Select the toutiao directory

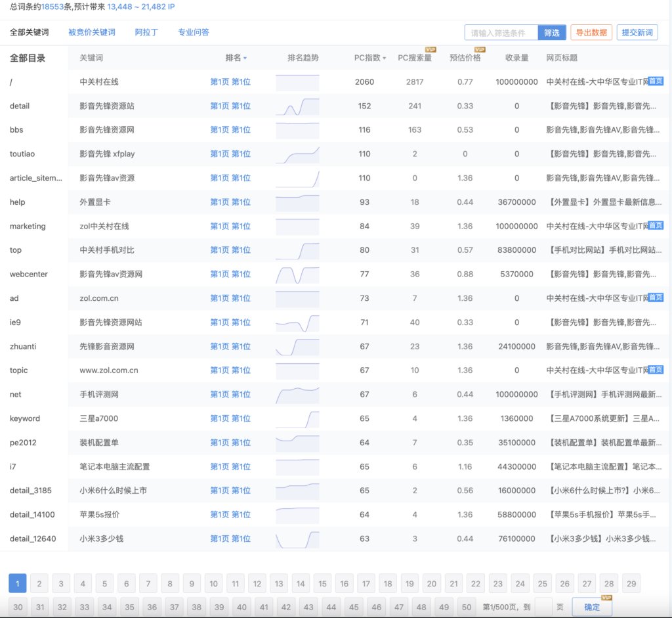pos(22,154)
